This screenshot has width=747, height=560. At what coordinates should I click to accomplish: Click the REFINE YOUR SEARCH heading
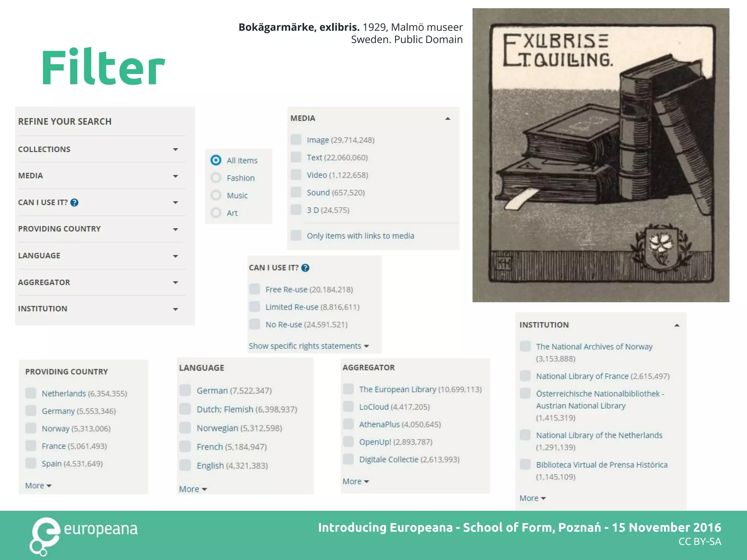pos(65,121)
